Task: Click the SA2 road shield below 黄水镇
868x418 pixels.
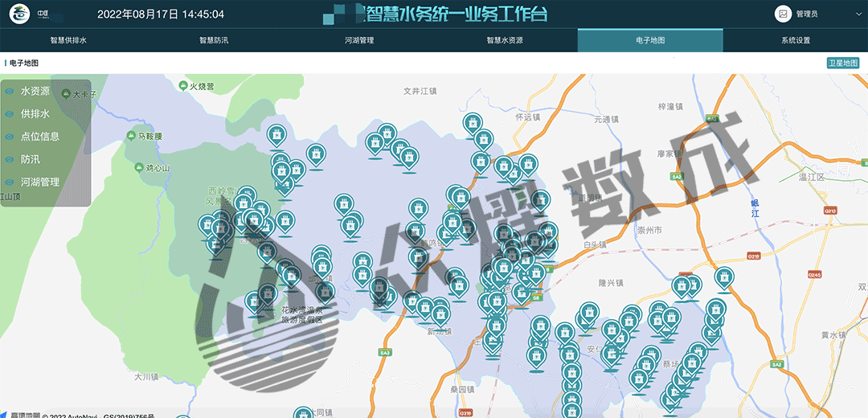Action: (776, 364)
